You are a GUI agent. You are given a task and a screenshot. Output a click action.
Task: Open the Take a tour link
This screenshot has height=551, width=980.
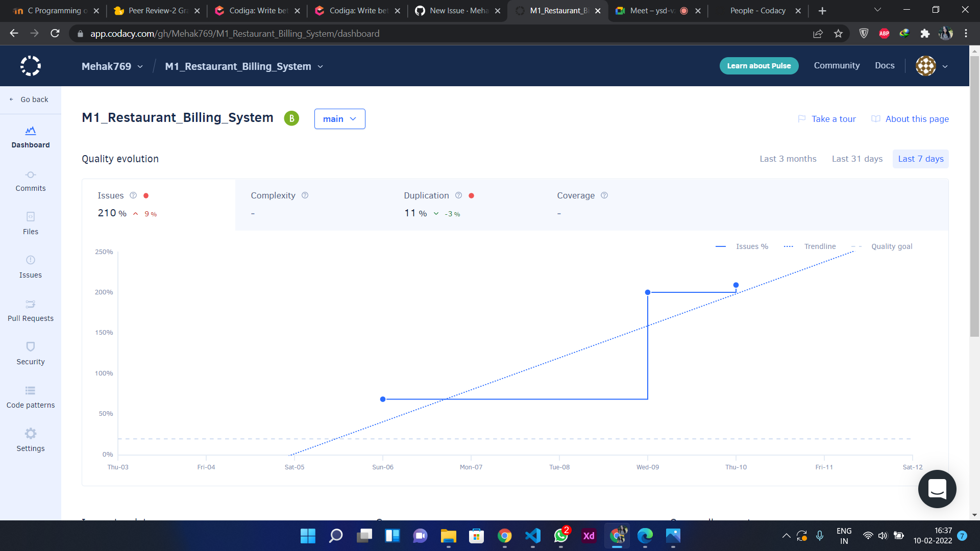click(834, 118)
